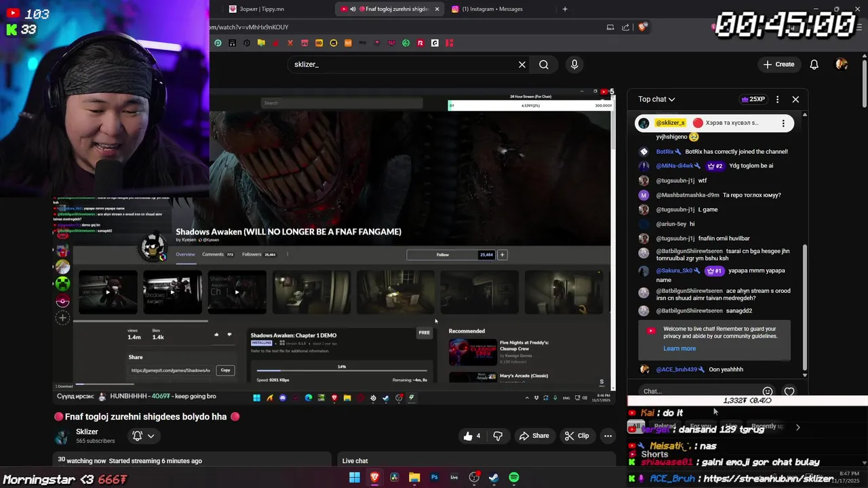Click the Clip button
This screenshot has height=488, width=868.
[x=577, y=436]
